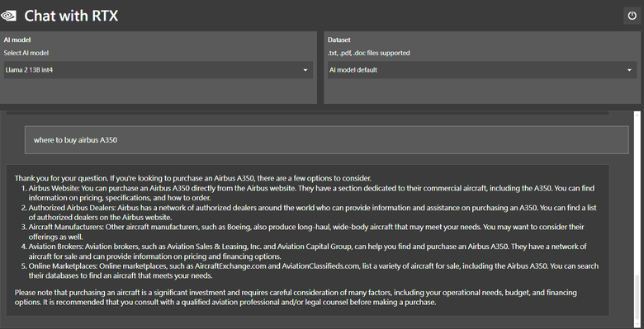Click the Aircraft Manufacturers list item
644x329 pixels.
point(306,232)
